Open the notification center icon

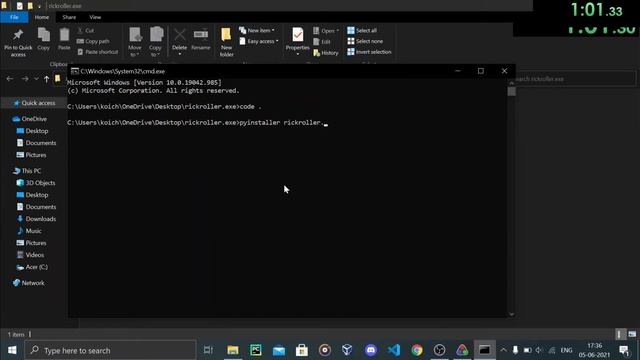click(x=624, y=350)
